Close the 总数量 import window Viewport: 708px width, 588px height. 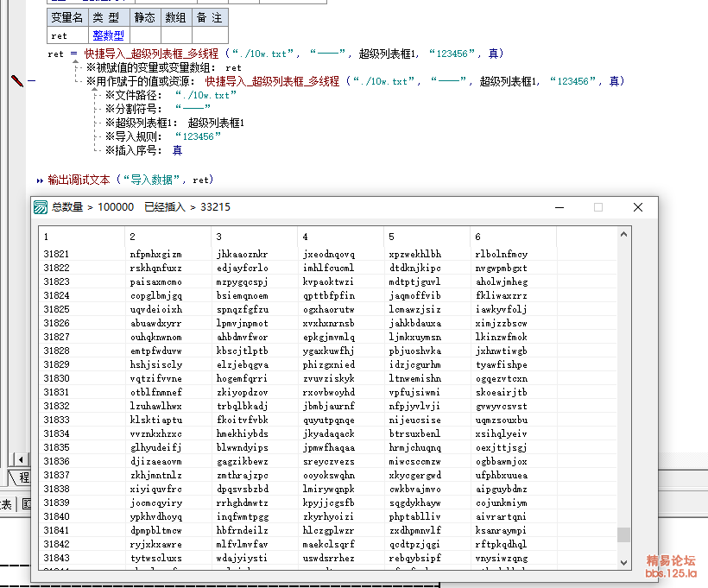tap(638, 207)
